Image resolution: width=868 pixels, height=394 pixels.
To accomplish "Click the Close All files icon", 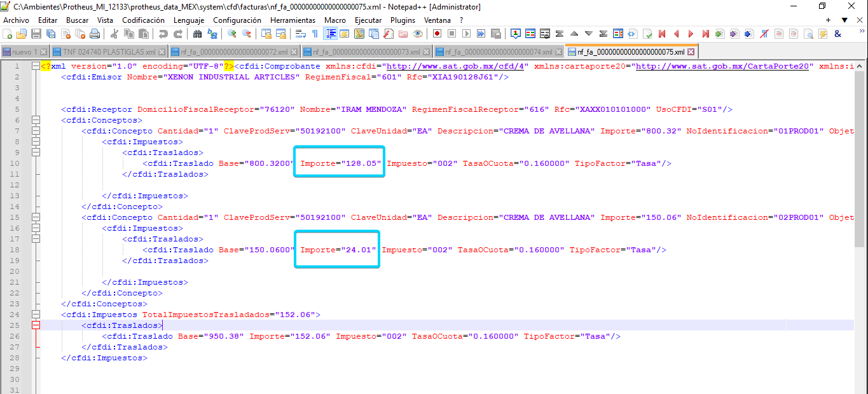I will pyautogui.click(x=80, y=34).
